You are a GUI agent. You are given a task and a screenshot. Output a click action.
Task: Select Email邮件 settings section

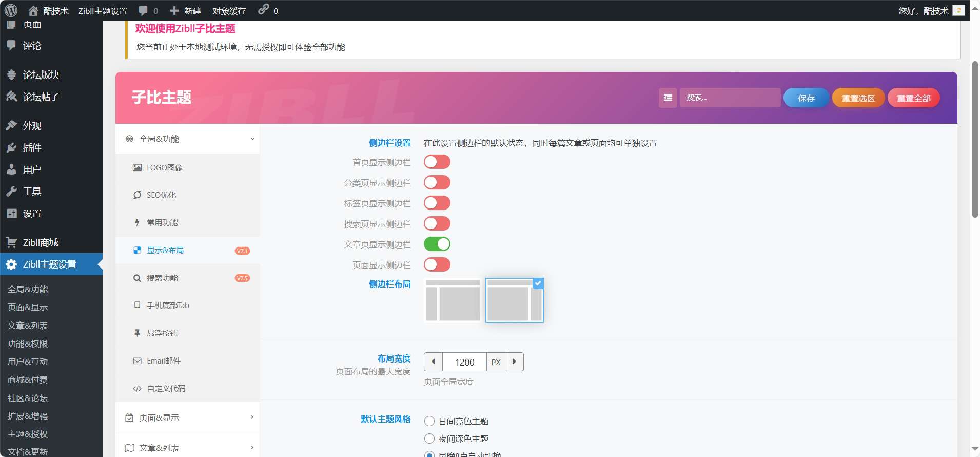point(188,361)
